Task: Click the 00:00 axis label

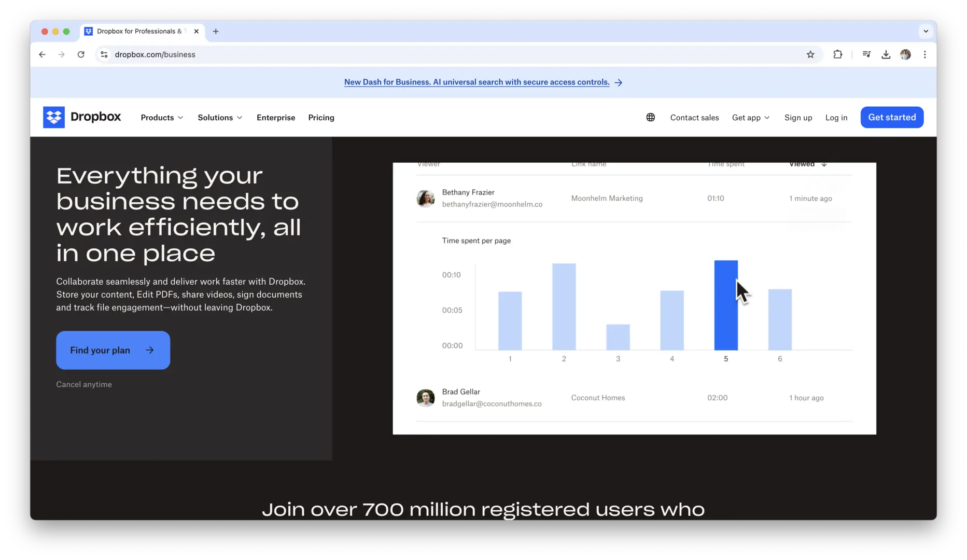Action: (452, 345)
